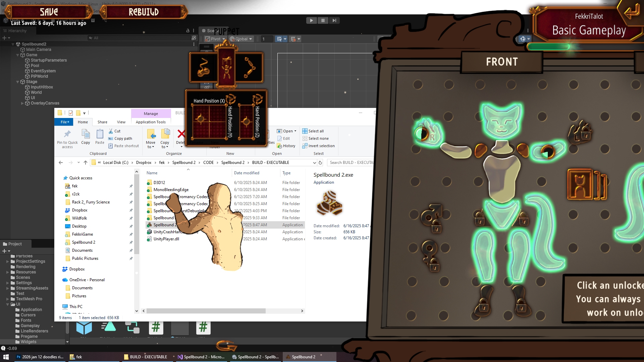
Task: Collapse the Stage object in Hierarchy
Action: pyautogui.click(x=18, y=82)
